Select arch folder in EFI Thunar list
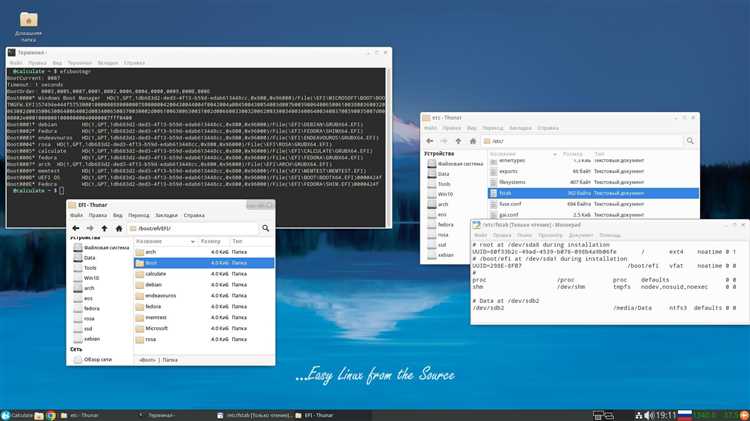 click(204, 252)
